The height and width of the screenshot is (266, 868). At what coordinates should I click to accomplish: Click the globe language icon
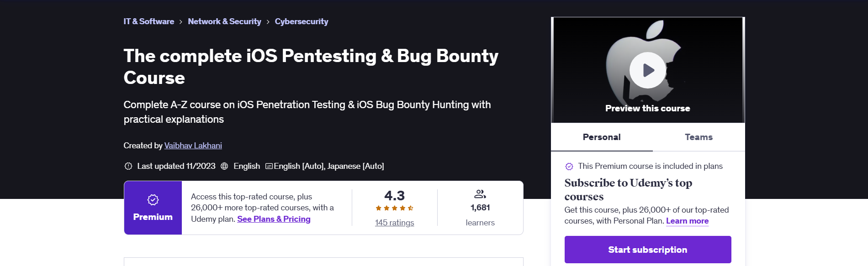pyautogui.click(x=224, y=166)
